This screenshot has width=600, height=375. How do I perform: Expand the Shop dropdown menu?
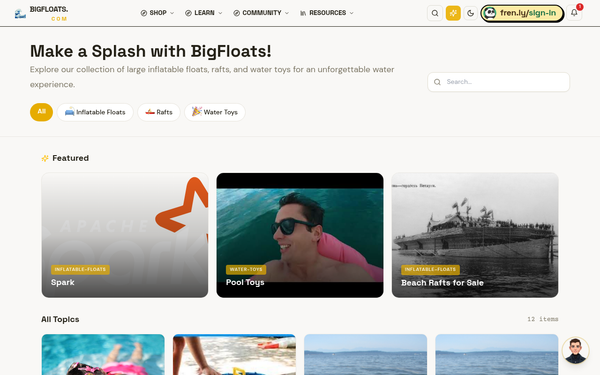(x=157, y=13)
